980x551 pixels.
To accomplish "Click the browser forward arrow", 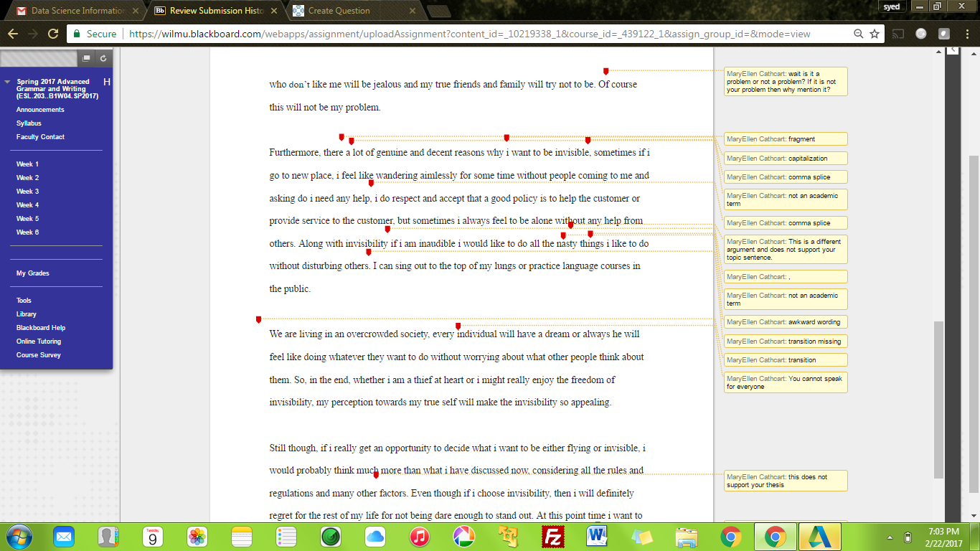I will [33, 34].
